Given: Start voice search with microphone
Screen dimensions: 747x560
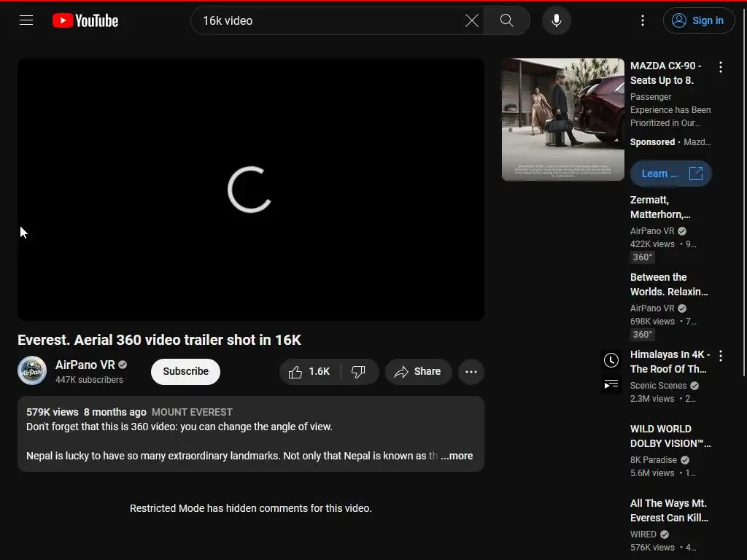Looking at the screenshot, I should [556, 20].
